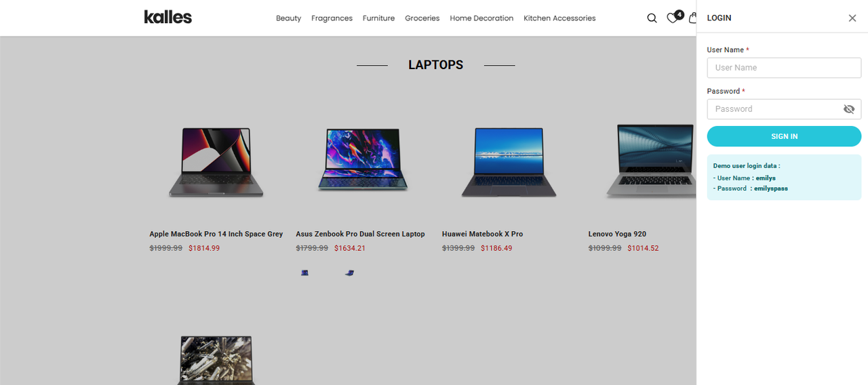This screenshot has height=385, width=868.
Task: Open the wishlist heart icon
Action: coord(672,18)
